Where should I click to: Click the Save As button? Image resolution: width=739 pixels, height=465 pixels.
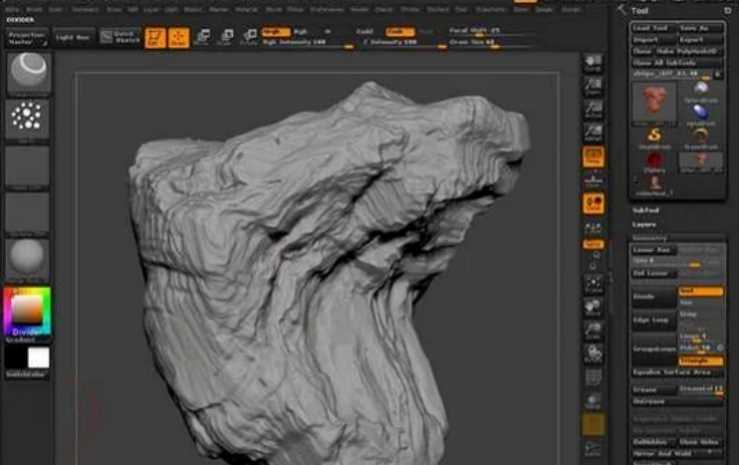[700, 29]
